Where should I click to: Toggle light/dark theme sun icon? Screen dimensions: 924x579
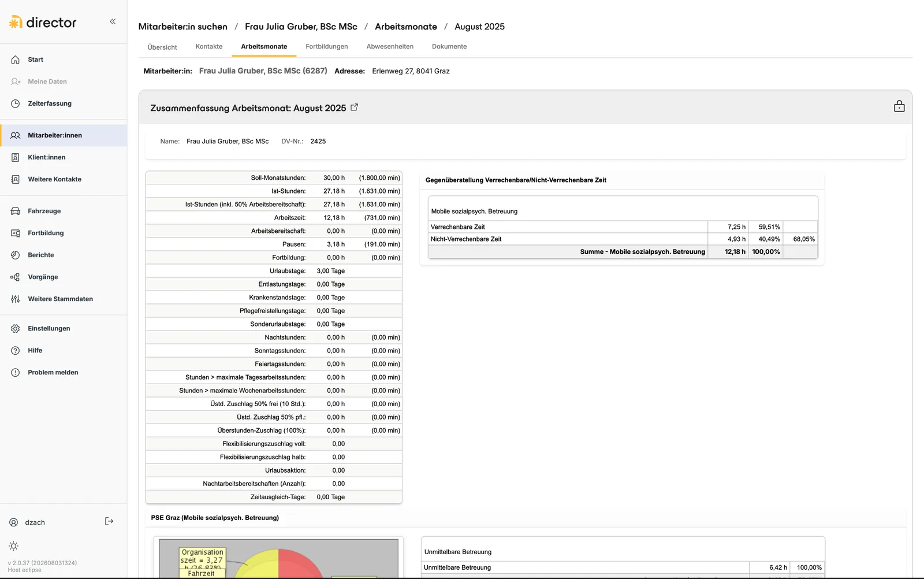click(14, 546)
